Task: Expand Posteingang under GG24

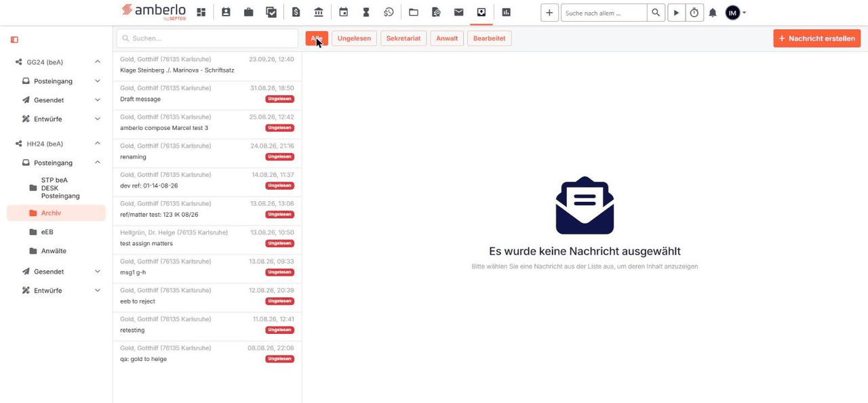Action: pos(97,81)
